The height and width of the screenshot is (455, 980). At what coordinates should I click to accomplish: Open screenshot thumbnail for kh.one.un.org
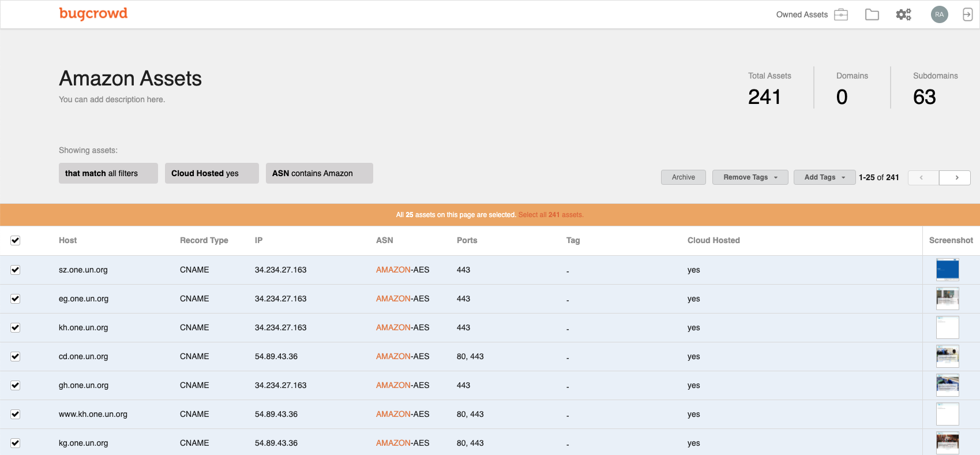click(x=948, y=327)
